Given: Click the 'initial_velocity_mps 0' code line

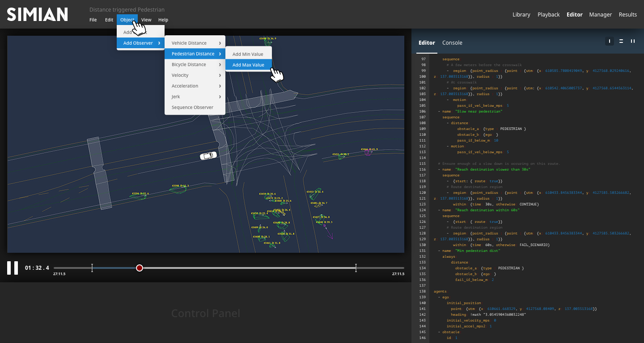Looking at the screenshot, I should tap(471, 320).
